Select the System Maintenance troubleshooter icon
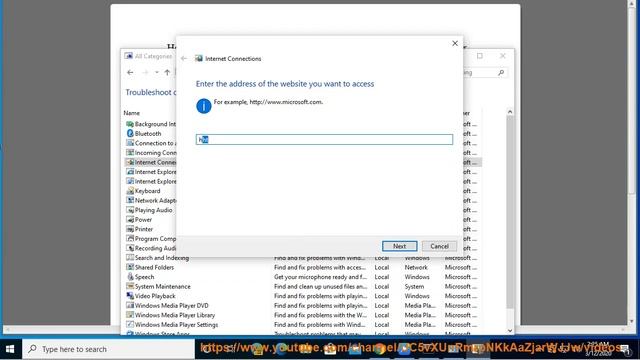The width and height of the screenshot is (640, 360). coord(130,287)
